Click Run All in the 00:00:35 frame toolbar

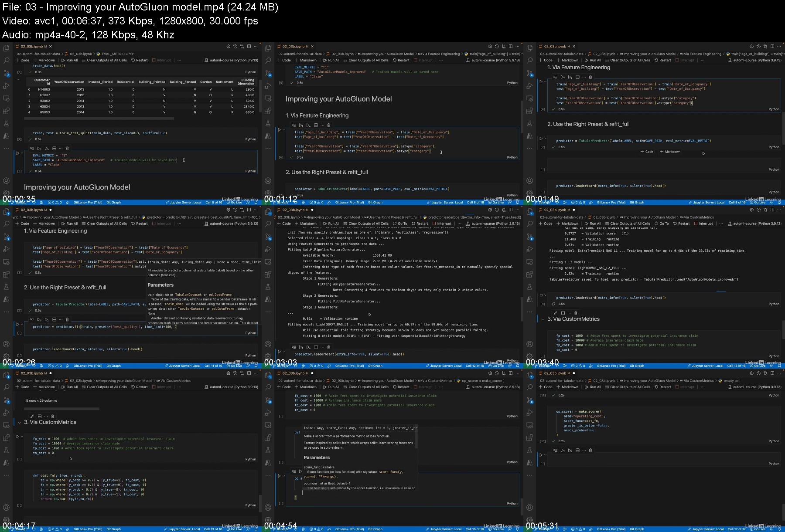69,60
